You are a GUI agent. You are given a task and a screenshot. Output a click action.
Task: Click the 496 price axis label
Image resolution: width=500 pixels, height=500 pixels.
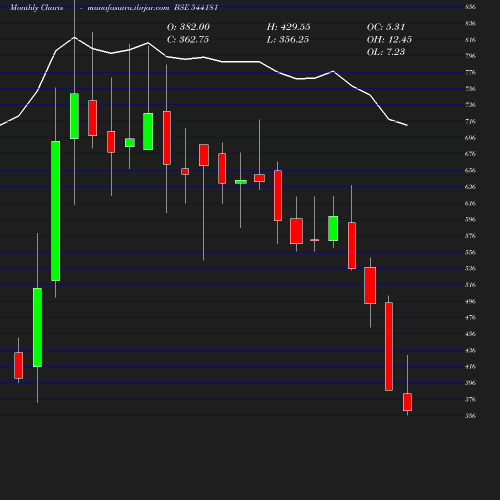point(470,301)
